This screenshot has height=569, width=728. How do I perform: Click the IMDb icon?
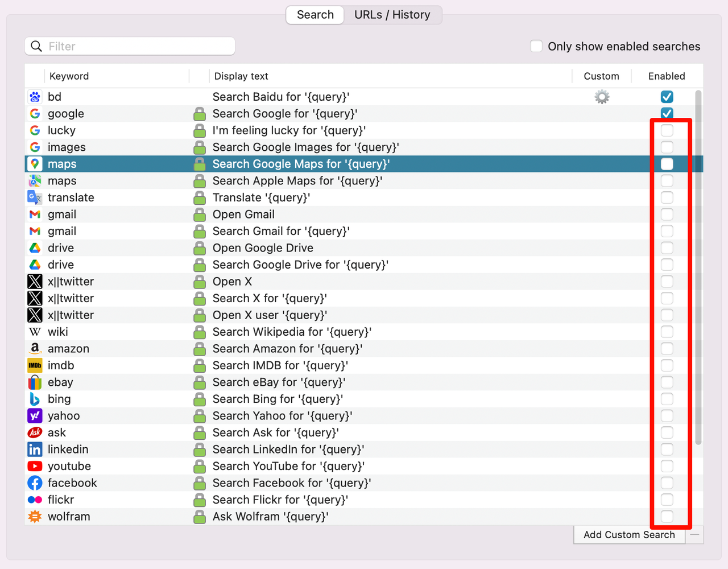[35, 365]
